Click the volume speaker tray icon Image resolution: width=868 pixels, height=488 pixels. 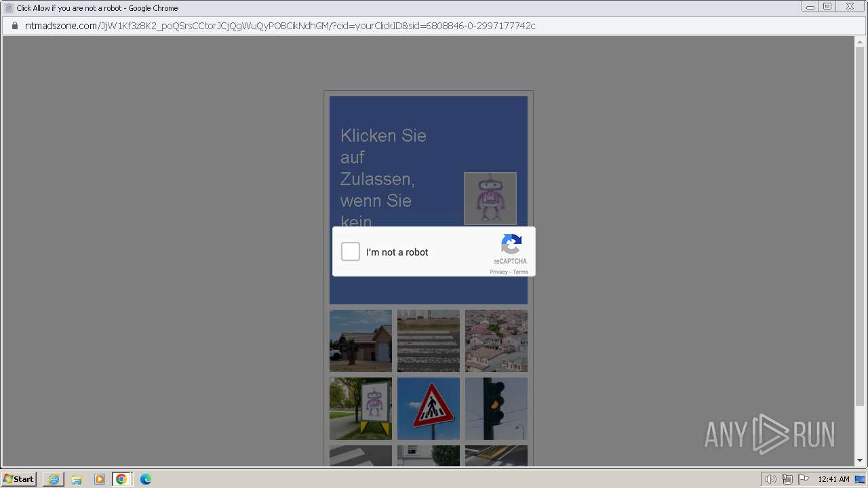tap(770, 479)
